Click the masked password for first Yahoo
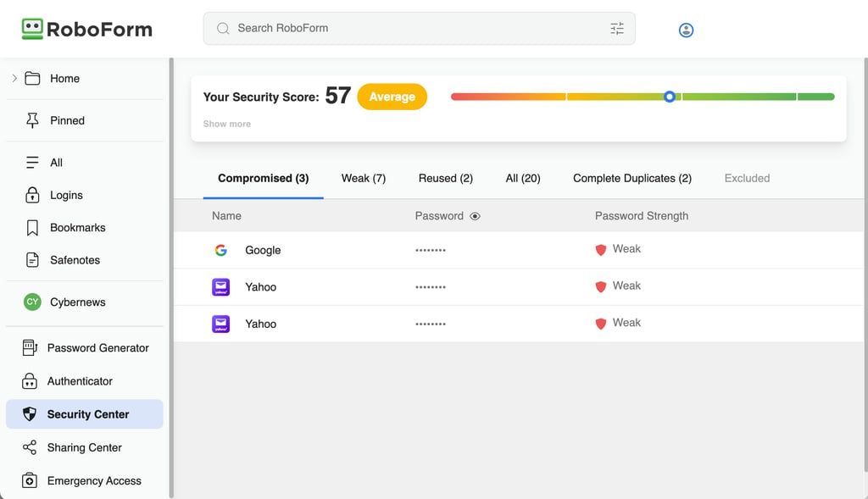This screenshot has height=499, width=868. [x=431, y=287]
